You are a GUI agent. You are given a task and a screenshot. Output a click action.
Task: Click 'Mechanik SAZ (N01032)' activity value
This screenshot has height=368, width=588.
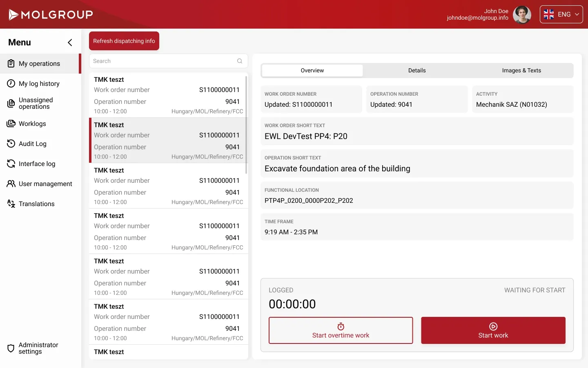(x=512, y=105)
